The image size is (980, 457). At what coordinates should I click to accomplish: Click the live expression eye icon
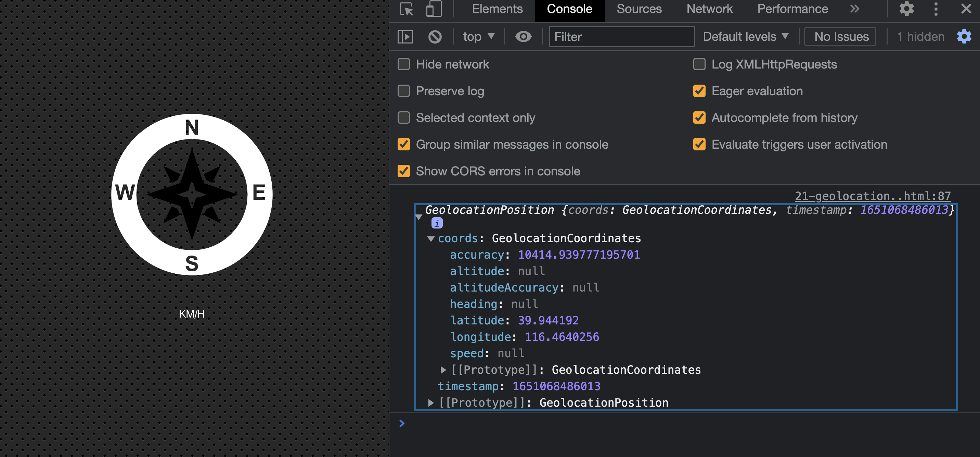tap(523, 37)
